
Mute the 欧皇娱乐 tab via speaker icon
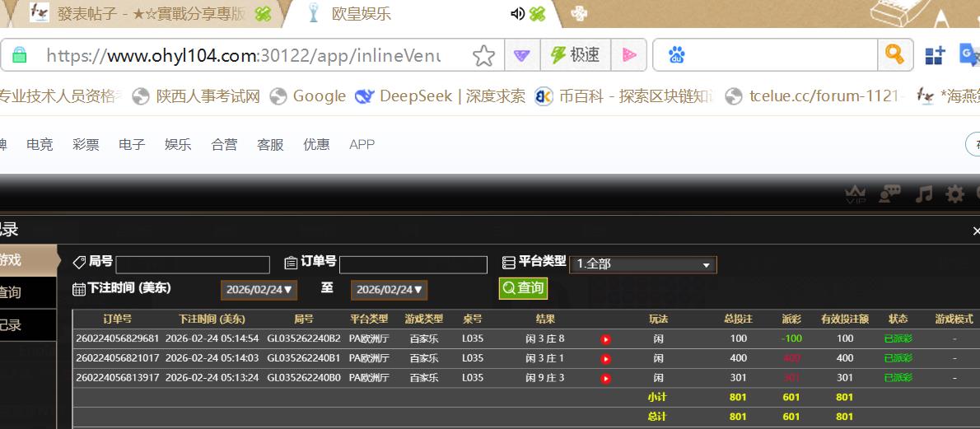(517, 14)
